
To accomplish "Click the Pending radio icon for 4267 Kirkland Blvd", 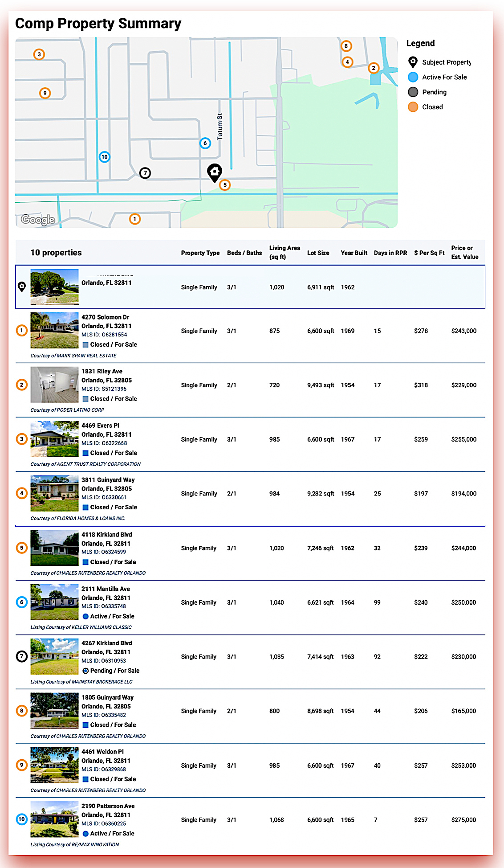I will pos(85,671).
